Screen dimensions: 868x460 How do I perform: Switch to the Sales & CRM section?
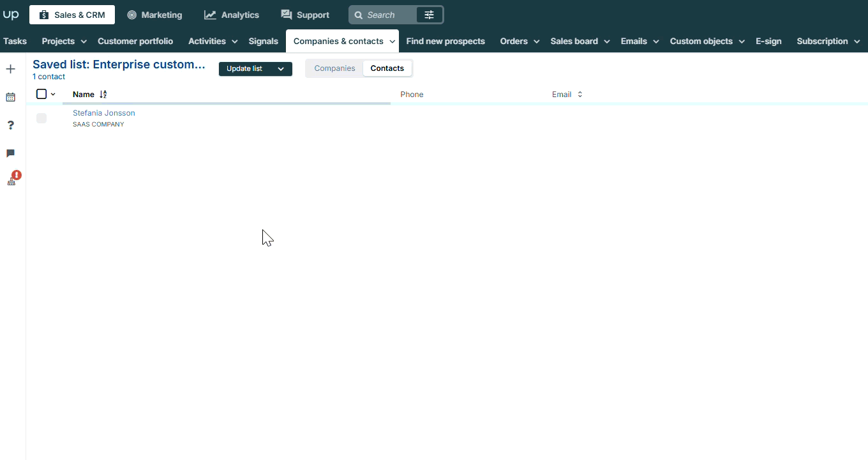[x=72, y=15]
